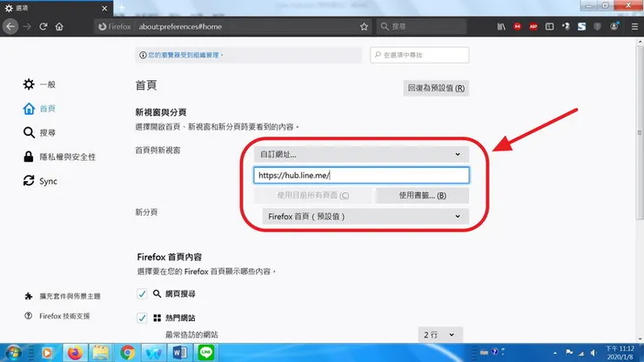Toggle the sidebar view icon
The height and width of the screenshot is (362, 644).
pyautogui.click(x=549, y=27)
